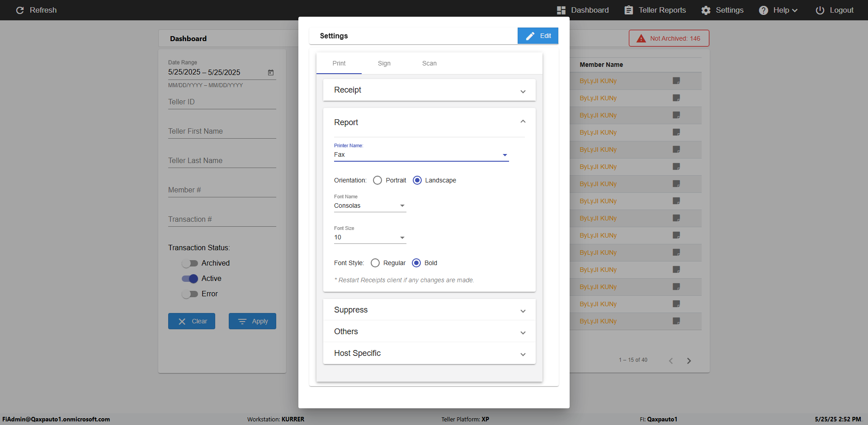
Task: Click the Edit button in Settings
Action: 538,36
